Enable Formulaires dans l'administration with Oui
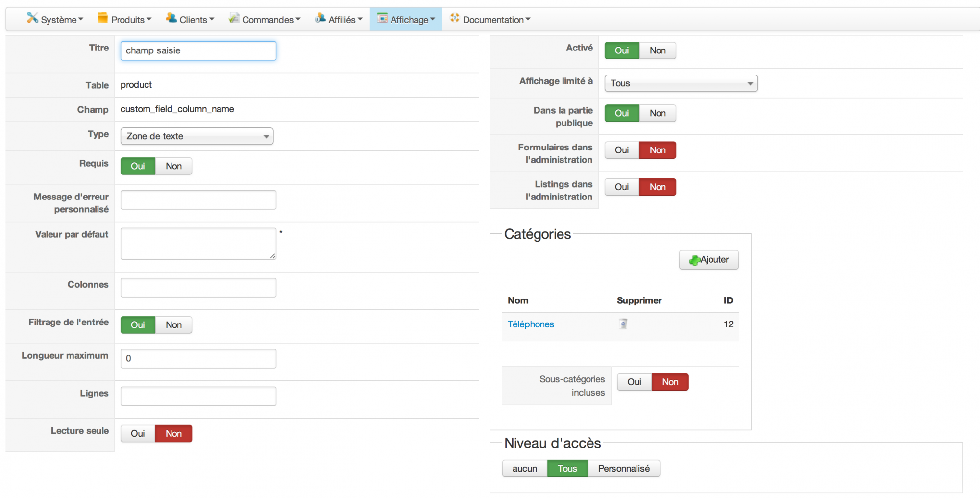 [622, 150]
